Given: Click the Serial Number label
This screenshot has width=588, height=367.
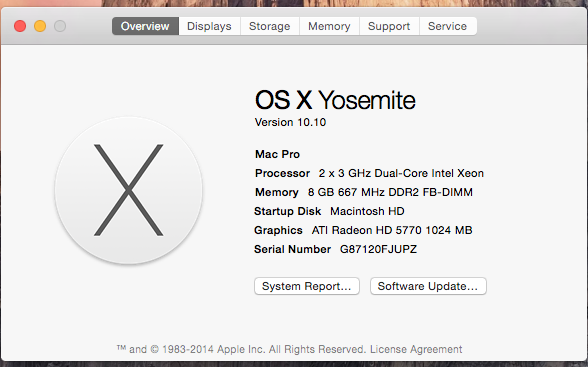Looking at the screenshot, I should pyautogui.click(x=292, y=249).
